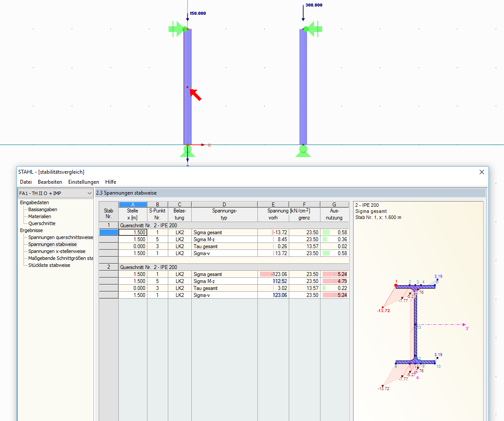Select Stab 2 Sigma gesamt cell
The image size is (504, 421).
coord(224,274)
